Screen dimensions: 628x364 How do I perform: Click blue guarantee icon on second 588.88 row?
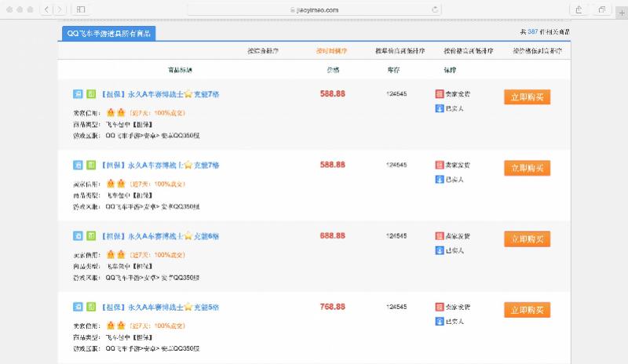pyautogui.click(x=440, y=180)
